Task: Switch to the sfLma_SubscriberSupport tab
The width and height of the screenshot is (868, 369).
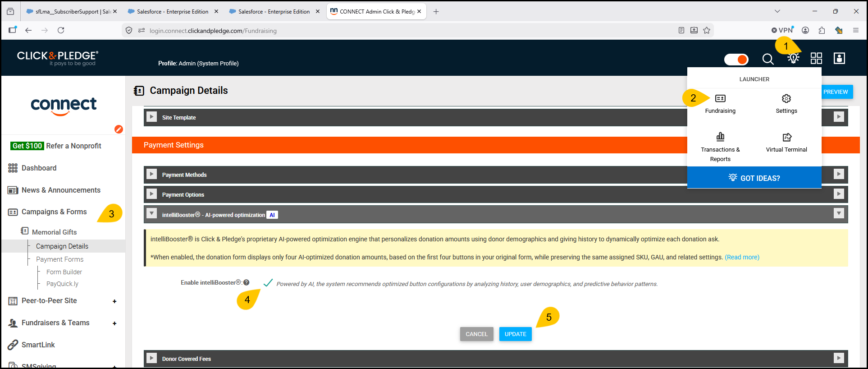Action: pos(71,11)
